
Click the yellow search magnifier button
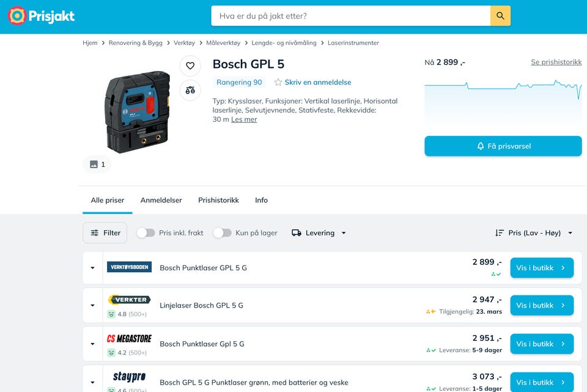click(x=500, y=16)
